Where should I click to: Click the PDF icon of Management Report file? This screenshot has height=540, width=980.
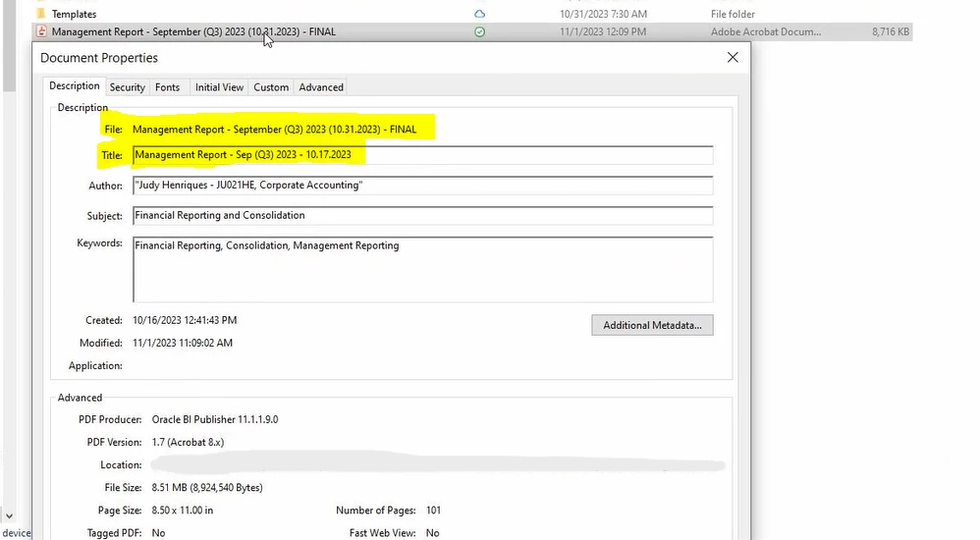pyautogui.click(x=41, y=31)
